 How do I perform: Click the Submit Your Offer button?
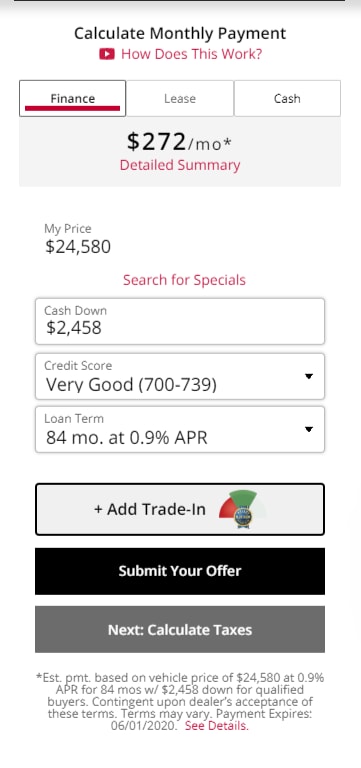[180, 571]
